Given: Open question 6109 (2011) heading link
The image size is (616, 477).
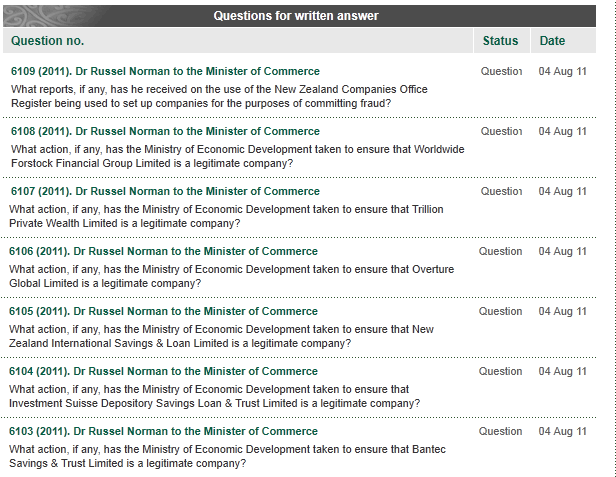Looking at the screenshot, I should (165, 71).
